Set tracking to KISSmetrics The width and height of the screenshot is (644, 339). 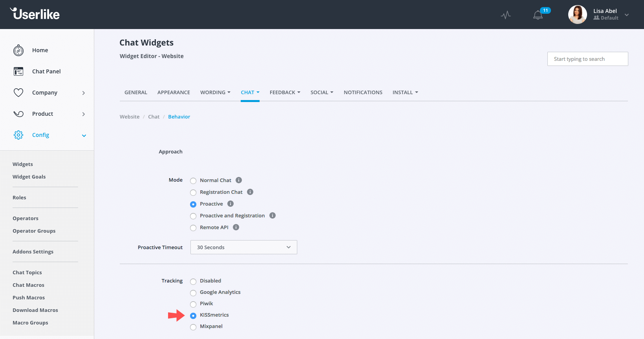[x=193, y=315]
